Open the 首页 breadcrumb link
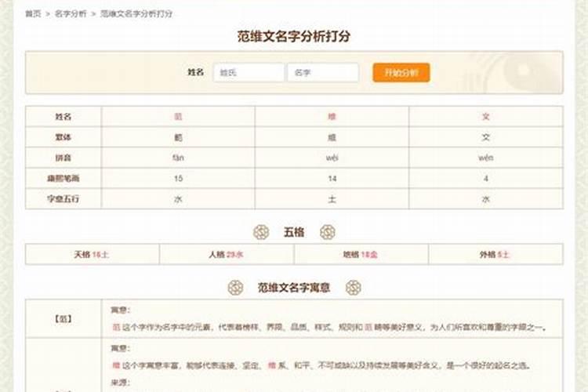 (x=33, y=14)
